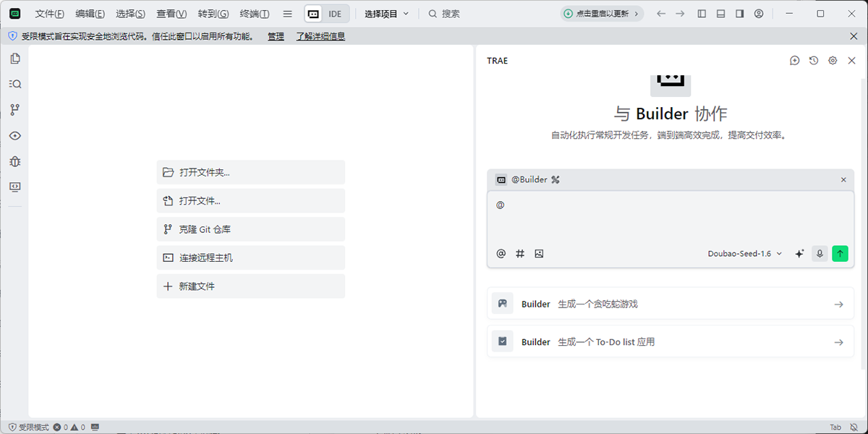Open chat history clock icon
868x434 pixels.
point(814,61)
